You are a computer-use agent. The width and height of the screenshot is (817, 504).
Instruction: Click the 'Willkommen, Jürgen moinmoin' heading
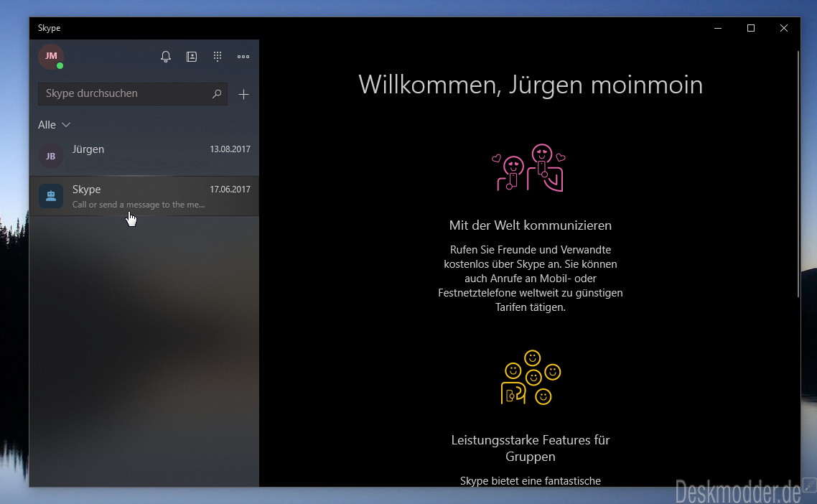531,85
